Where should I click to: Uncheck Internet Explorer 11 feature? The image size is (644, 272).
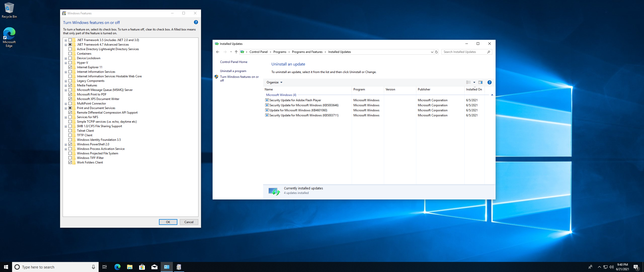coord(70,67)
